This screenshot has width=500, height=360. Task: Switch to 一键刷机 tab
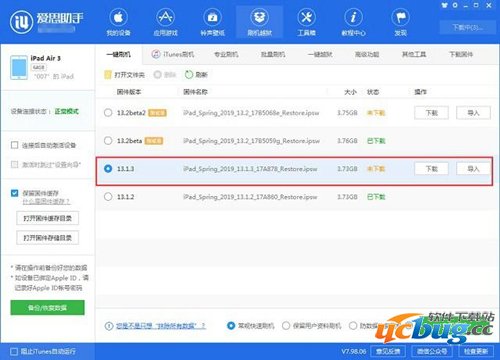pyautogui.click(x=119, y=54)
